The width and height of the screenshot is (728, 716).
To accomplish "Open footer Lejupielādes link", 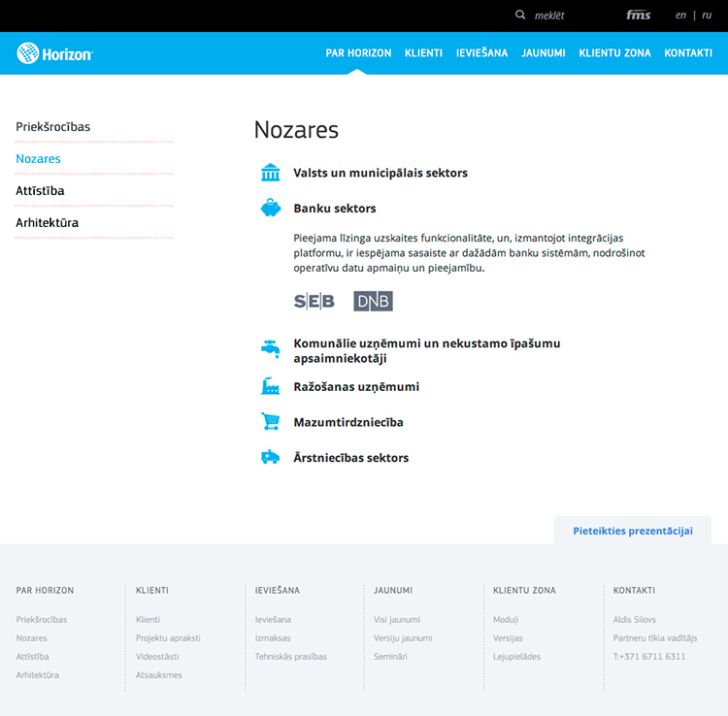I will (x=516, y=657).
